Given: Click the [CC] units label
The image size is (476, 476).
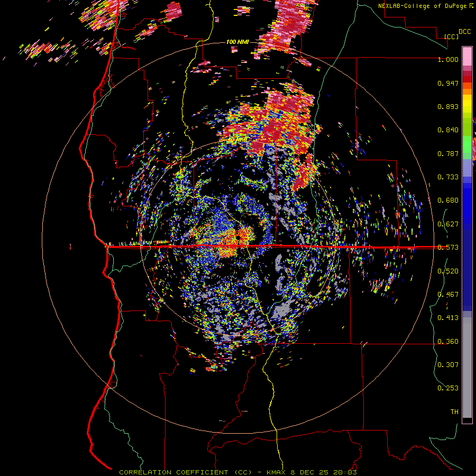Looking at the screenshot, I should coord(452,36).
